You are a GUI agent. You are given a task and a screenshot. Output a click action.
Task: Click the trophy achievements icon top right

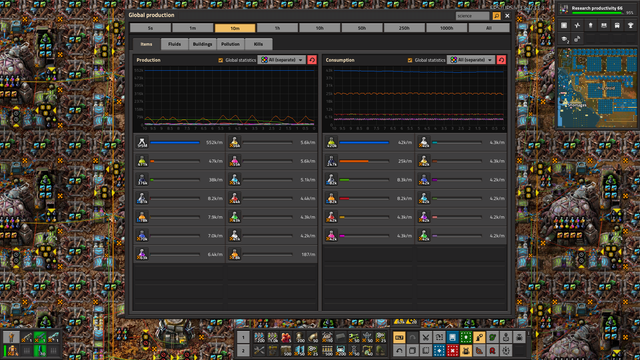[631, 25]
